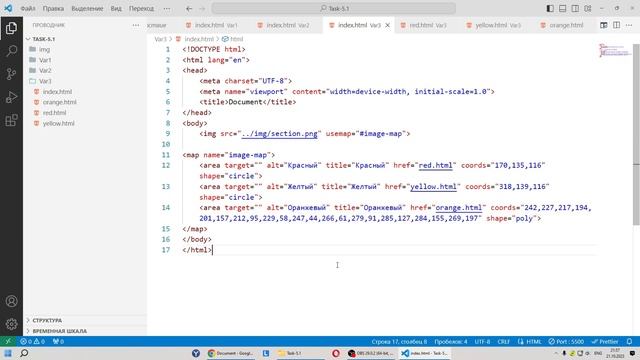The image size is (640, 360).
Task: Follow the ../img/section.png link in code
Action: click(280, 134)
